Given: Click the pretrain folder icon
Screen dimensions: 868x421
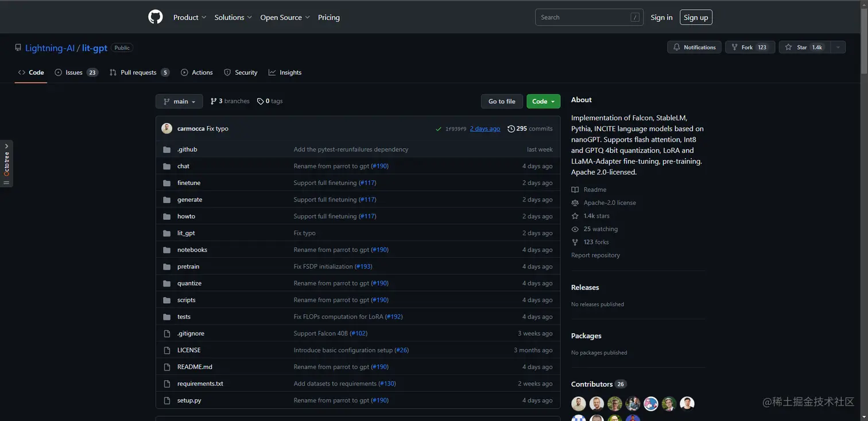Looking at the screenshot, I should tap(167, 266).
